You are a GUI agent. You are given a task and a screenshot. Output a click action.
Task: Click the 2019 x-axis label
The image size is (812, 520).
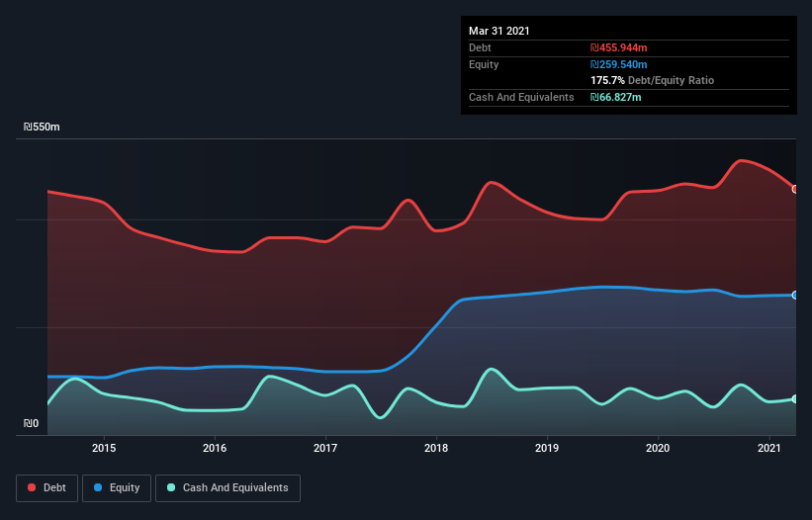(x=547, y=448)
